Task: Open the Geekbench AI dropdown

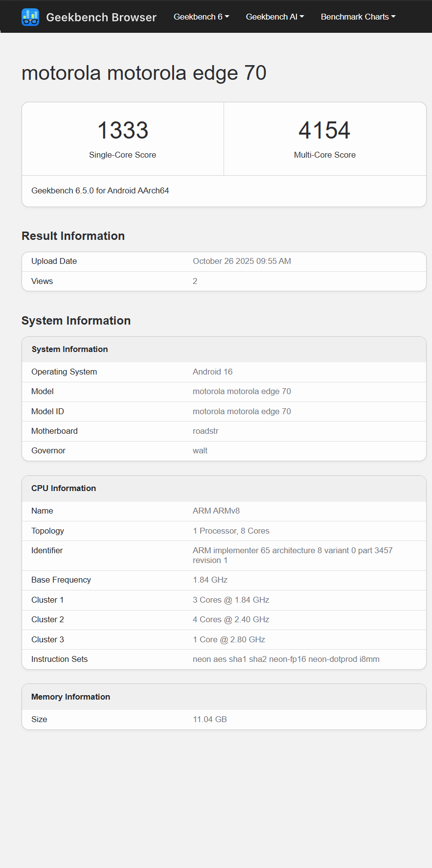Action: click(274, 17)
